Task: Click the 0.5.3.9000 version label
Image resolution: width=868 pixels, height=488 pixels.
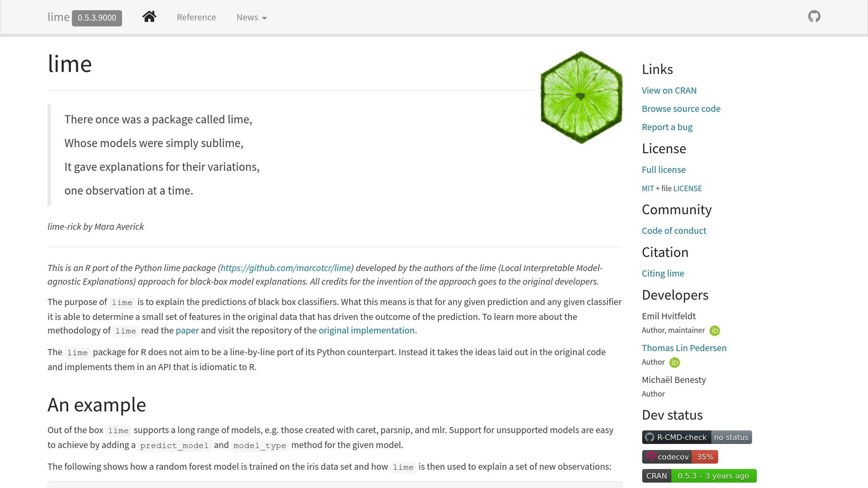Action: (x=97, y=18)
